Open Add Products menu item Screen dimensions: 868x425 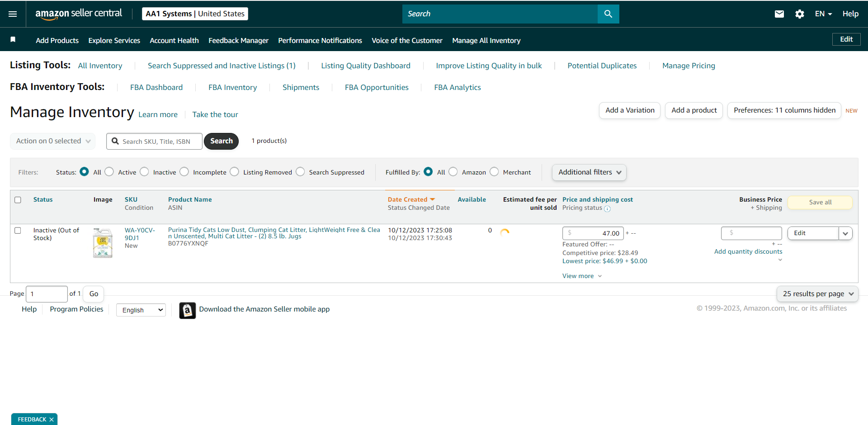coord(57,41)
